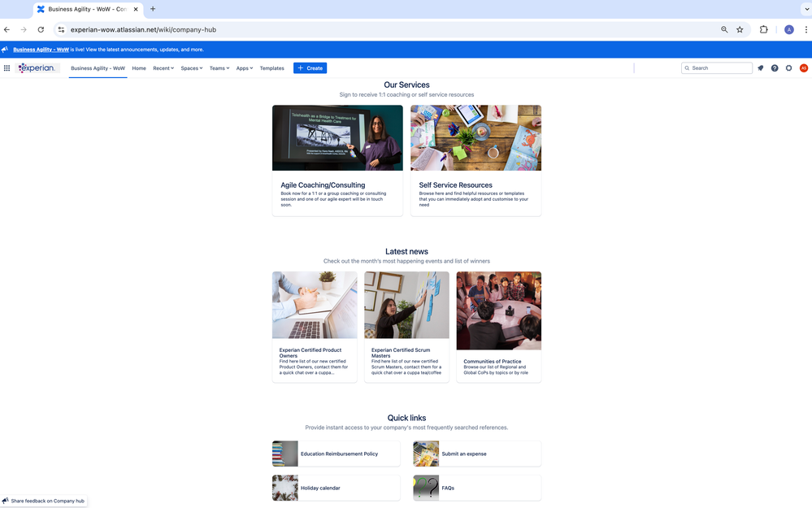
Task: Open the FAQs quick link
Action: pos(477,488)
